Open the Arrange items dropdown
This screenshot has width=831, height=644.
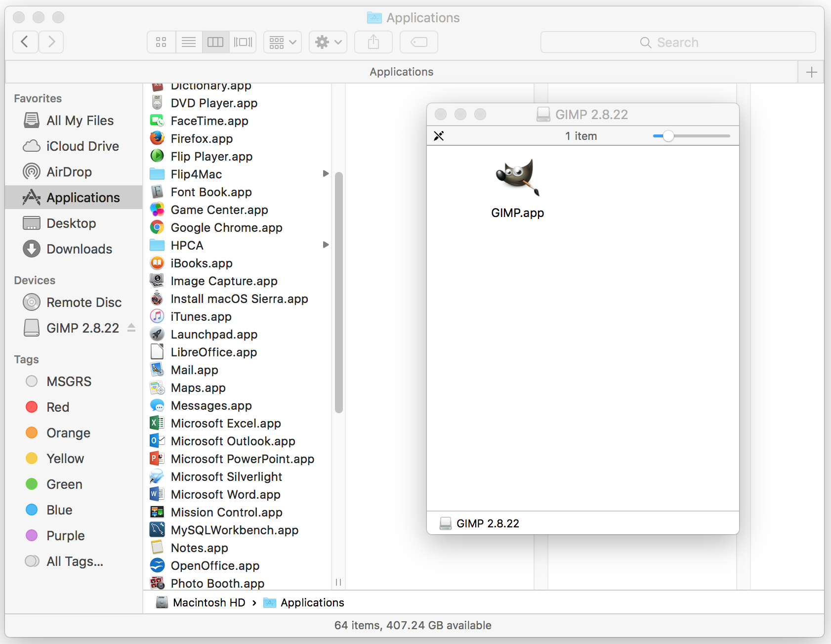tap(283, 42)
